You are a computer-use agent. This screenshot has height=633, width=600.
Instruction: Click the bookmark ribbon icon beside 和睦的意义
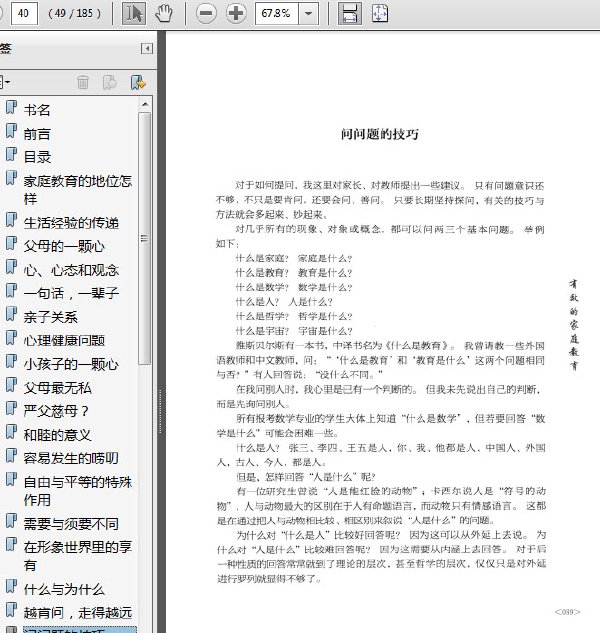tap(12, 432)
